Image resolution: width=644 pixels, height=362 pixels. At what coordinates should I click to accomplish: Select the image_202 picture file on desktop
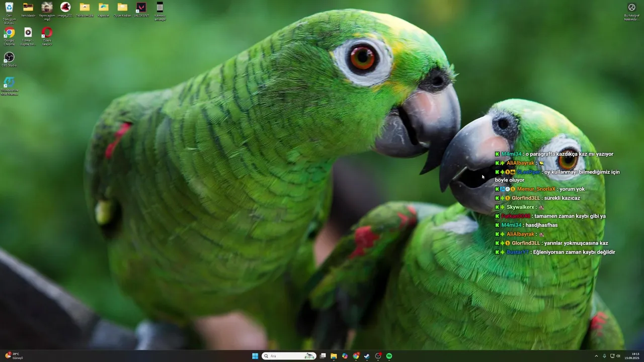pos(65,10)
